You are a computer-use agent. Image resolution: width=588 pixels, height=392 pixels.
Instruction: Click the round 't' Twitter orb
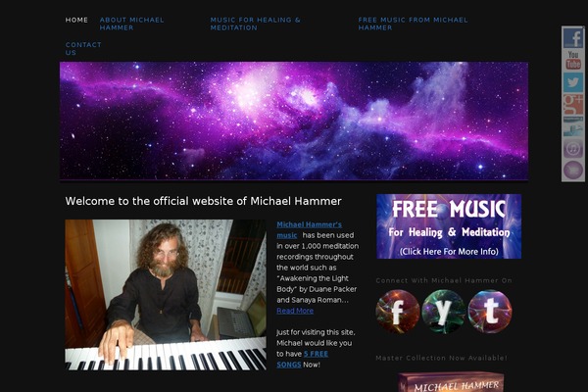[490, 312]
